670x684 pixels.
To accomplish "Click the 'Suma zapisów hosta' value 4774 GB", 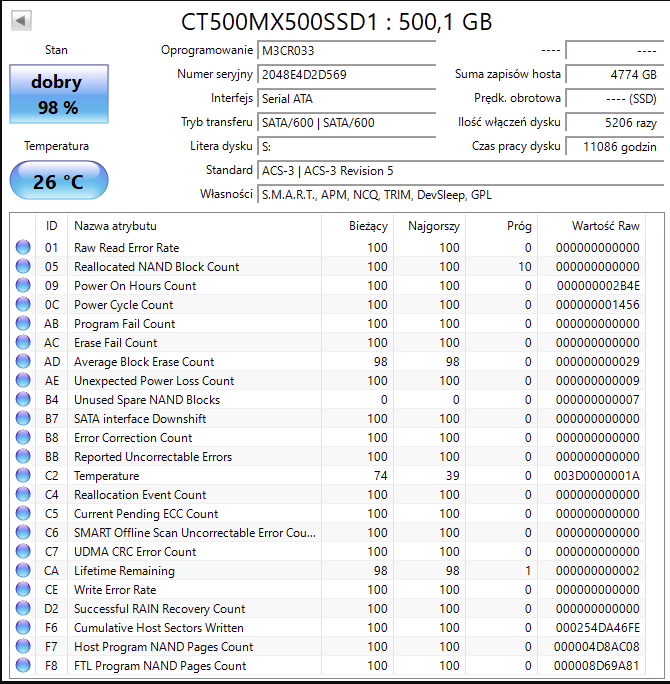I will [x=613, y=74].
